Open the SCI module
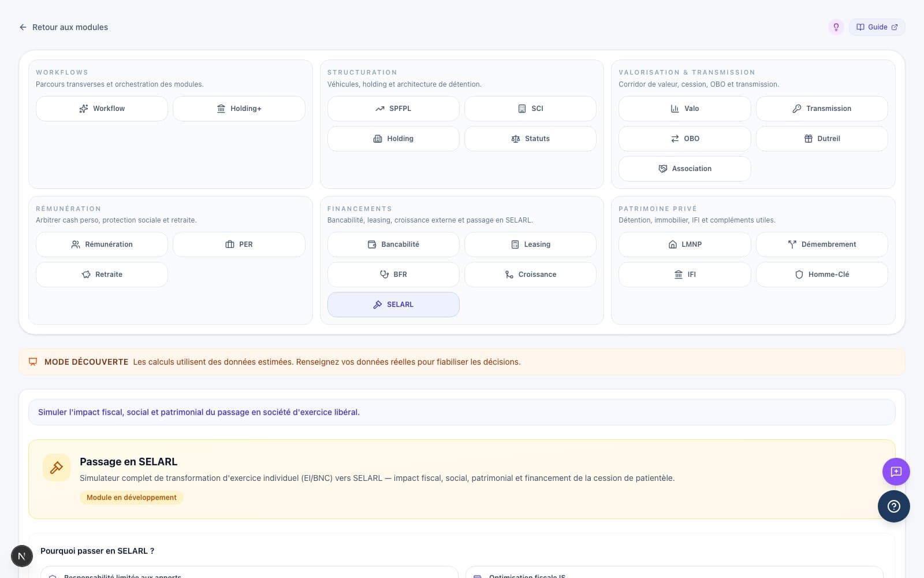 pyautogui.click(x=530, y=109)
